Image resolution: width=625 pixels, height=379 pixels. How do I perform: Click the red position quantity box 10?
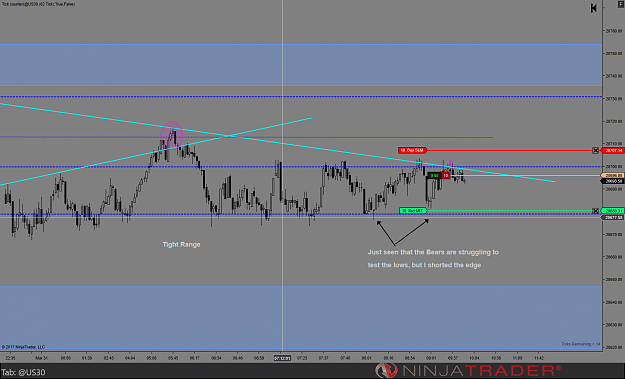point(446,175)
